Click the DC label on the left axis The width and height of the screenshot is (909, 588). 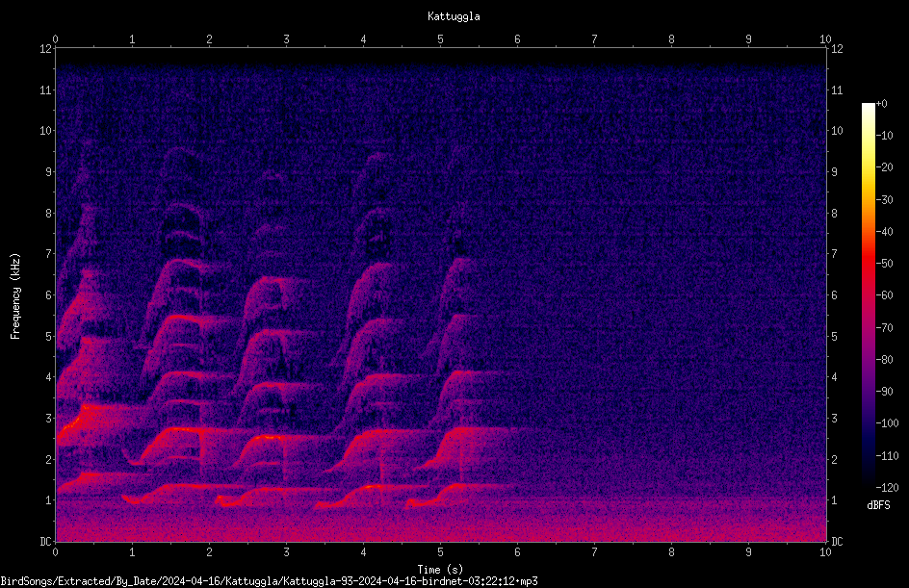point(46,542)
